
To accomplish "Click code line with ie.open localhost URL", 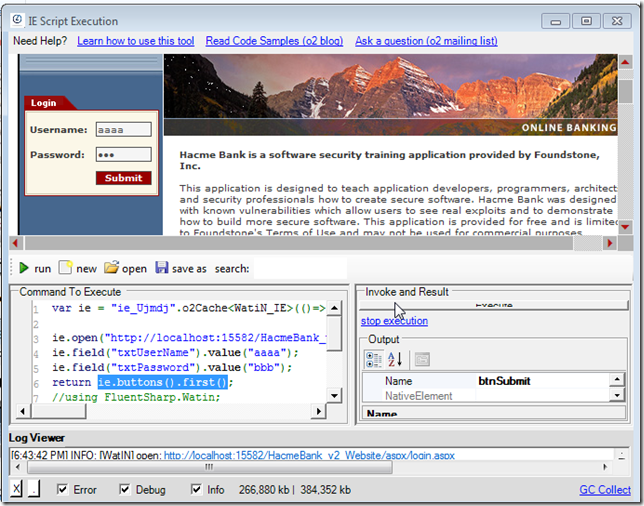I will pyautogui.click(x=189, y=338).
